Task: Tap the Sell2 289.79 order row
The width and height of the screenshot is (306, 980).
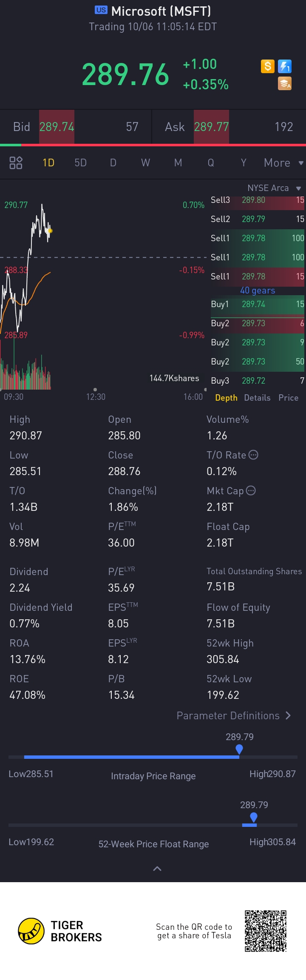Action: pyautogui.click(x=258, y=219)
